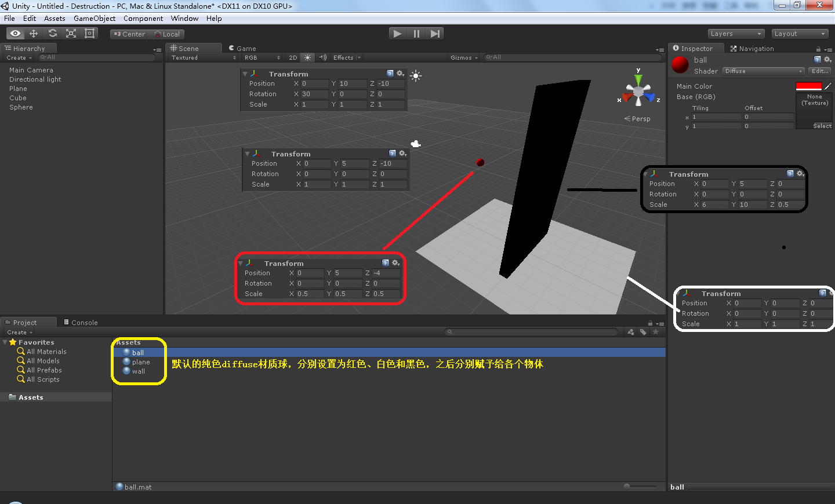Toggle Persp projection label
Screen dimensions: 835x504
click(x=637, y=119)
